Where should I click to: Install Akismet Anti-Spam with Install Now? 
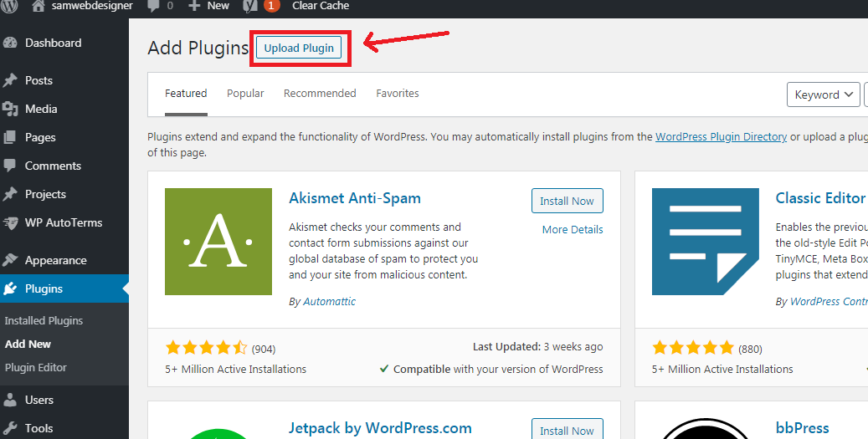567,202
